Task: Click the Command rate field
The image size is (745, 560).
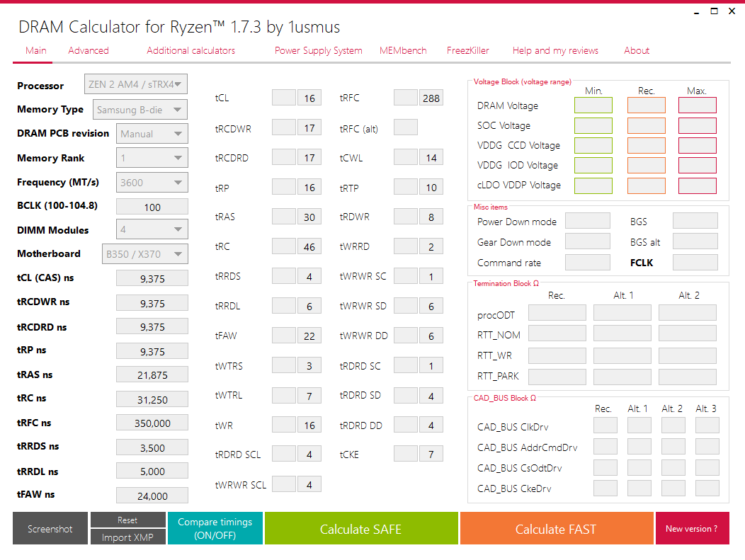Action: [588, 262]
